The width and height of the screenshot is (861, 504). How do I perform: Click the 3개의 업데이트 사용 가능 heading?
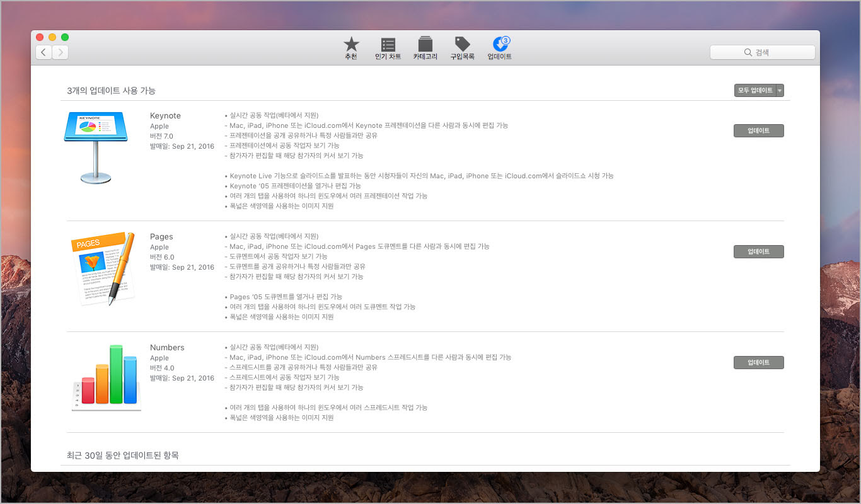pyautogui.click(x=111, y=91)
